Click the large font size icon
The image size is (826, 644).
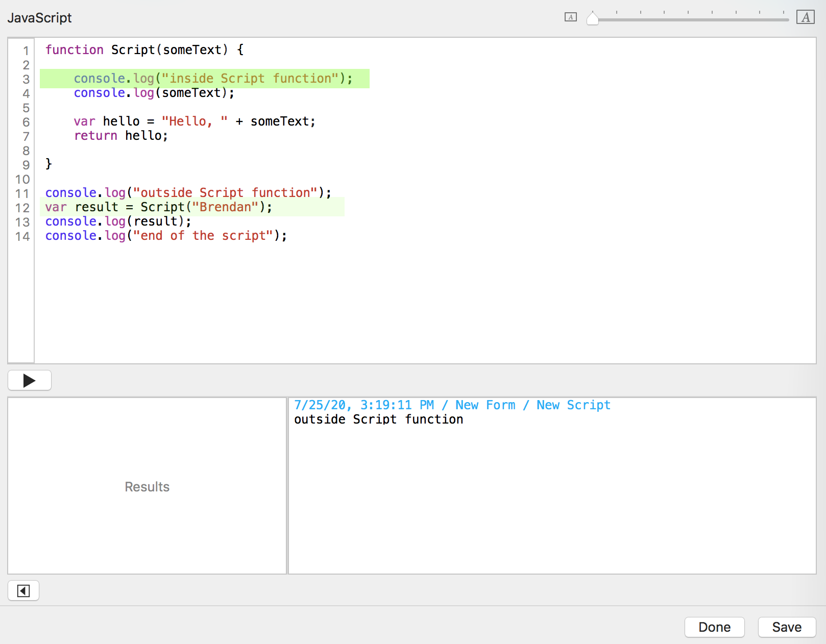pyautogui.click(x=805, y=17)
